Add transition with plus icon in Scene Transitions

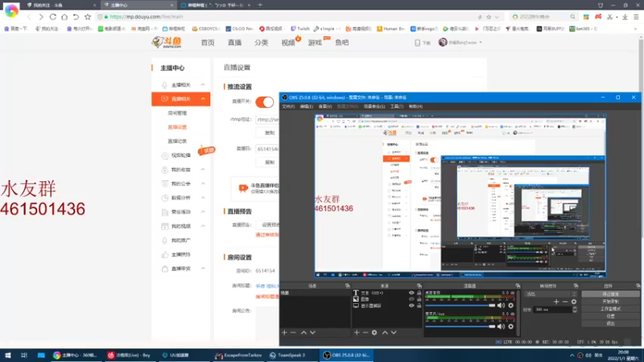556,302
